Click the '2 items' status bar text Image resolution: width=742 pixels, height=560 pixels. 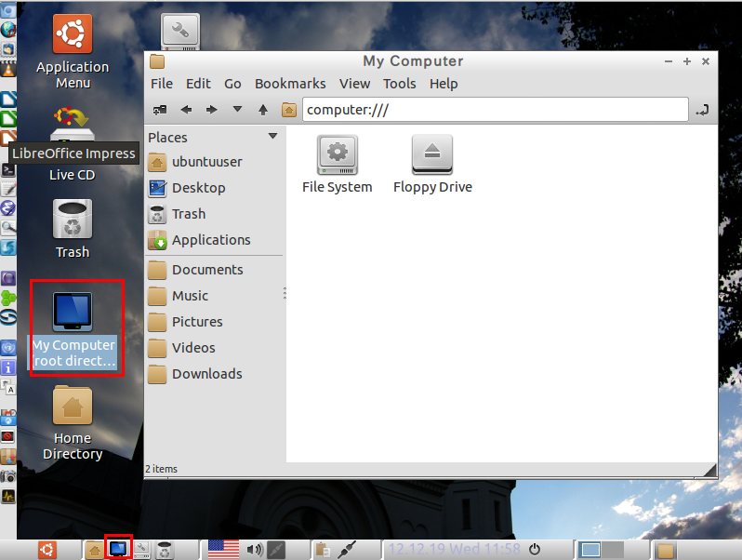(x=162, y=469)
